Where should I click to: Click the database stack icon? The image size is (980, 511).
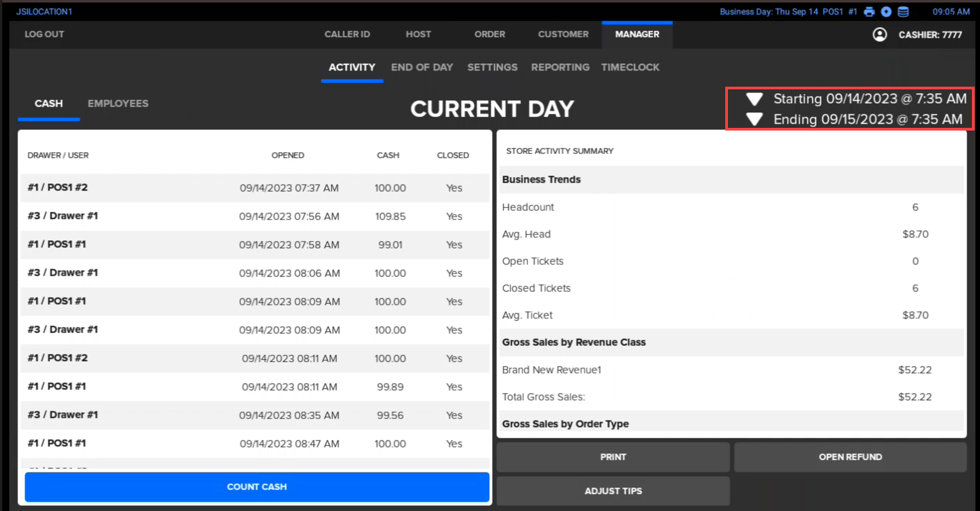pyautogui.click(x=903, y=12)
